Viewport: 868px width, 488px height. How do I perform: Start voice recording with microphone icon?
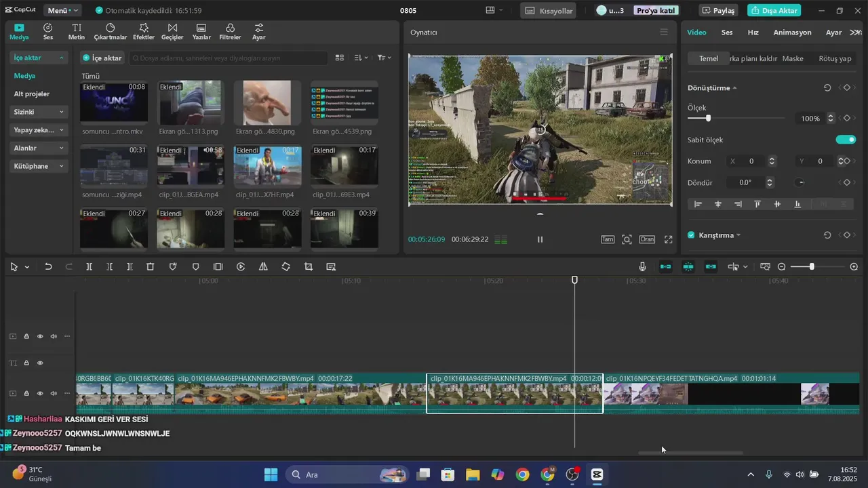[x=642, y=267]
